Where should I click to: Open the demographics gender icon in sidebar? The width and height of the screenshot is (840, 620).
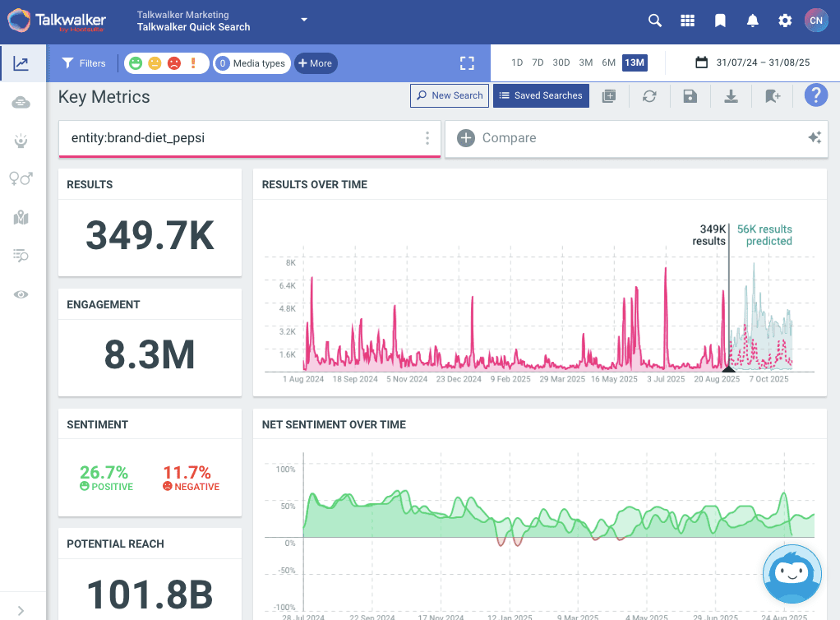tap(21, 178)
